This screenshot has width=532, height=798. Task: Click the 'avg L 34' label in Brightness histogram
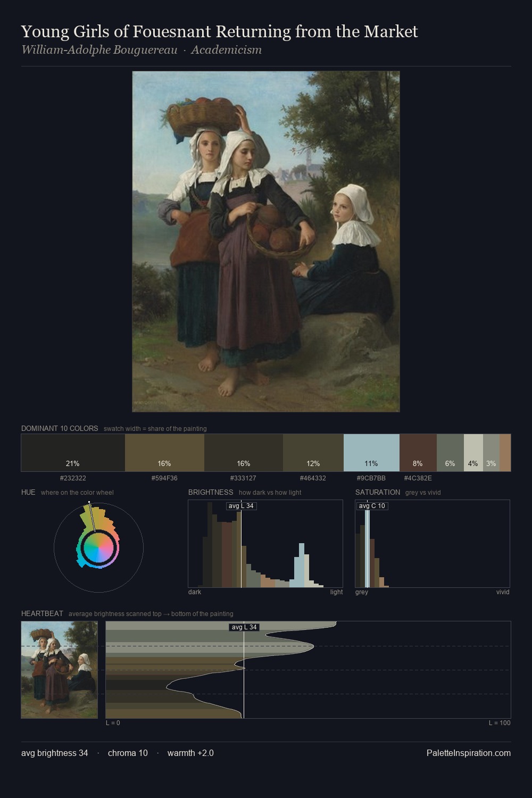tap(241, 506)
